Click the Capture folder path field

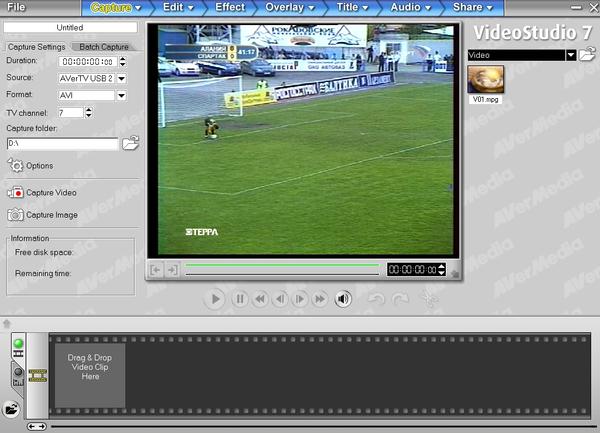(x=62, y=144)
